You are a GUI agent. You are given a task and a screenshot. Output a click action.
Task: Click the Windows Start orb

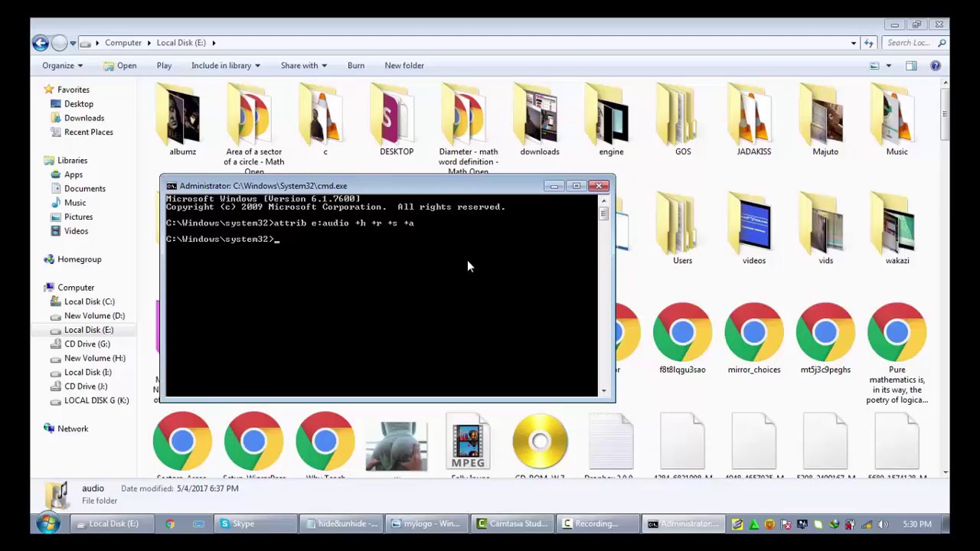(x=48, y=523)
